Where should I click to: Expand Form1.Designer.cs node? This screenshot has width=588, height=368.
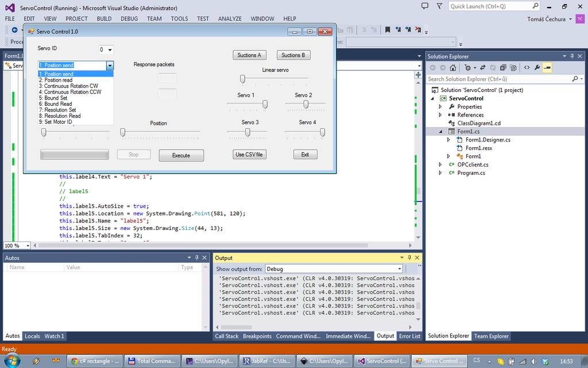tap(448, 140)
